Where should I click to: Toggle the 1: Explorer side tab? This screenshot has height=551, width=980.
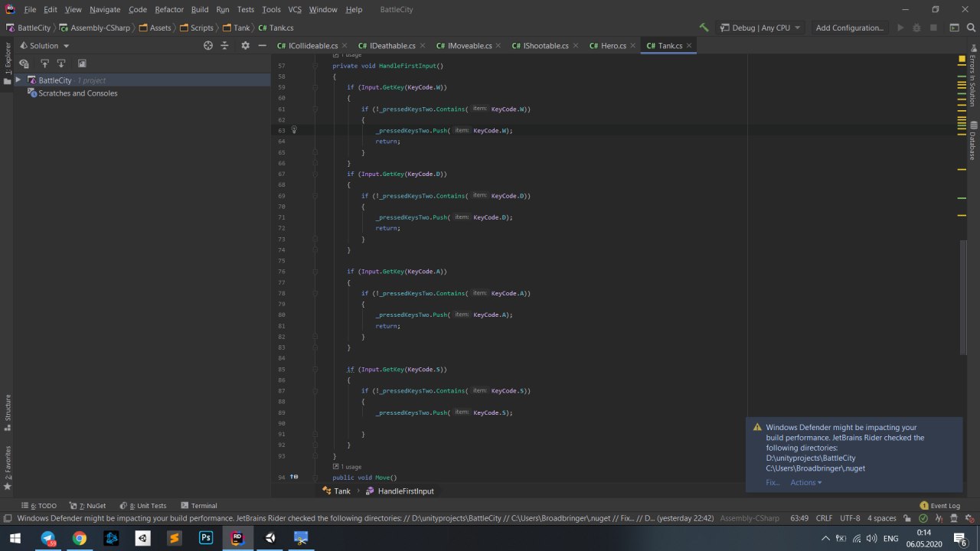point(8,63)
